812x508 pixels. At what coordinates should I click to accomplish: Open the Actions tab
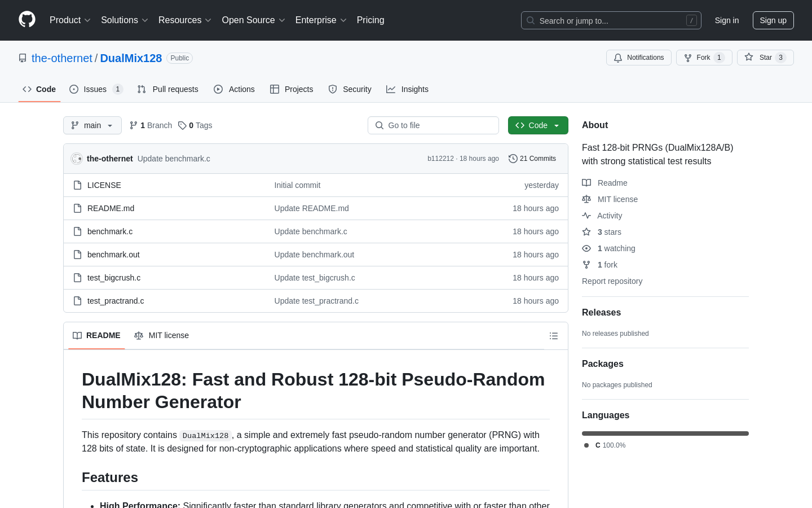(234, 89)
